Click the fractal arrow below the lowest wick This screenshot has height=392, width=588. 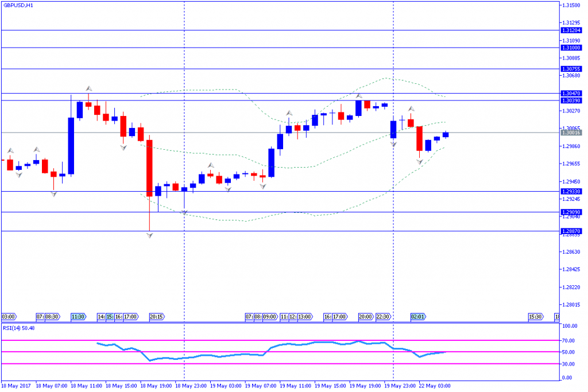[x=149, y=235]
